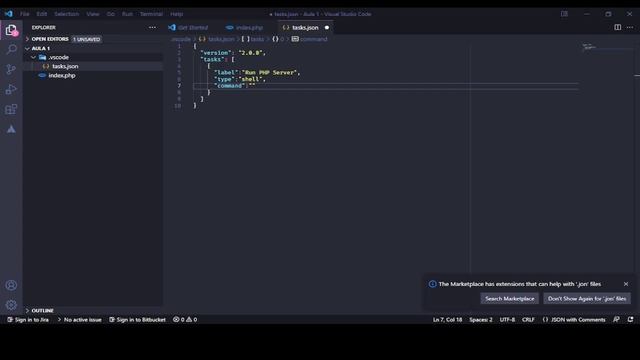The height and width of the screenshot is (360, 640).
Task: Click No active issue status item
Action: tap(79, 320)
